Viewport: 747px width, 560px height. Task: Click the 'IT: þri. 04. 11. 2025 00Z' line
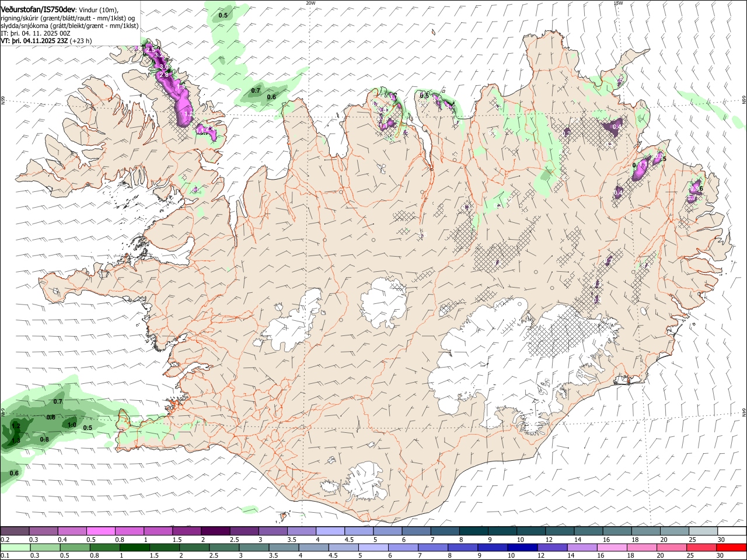pyautogui.click(x=36, y=33)
